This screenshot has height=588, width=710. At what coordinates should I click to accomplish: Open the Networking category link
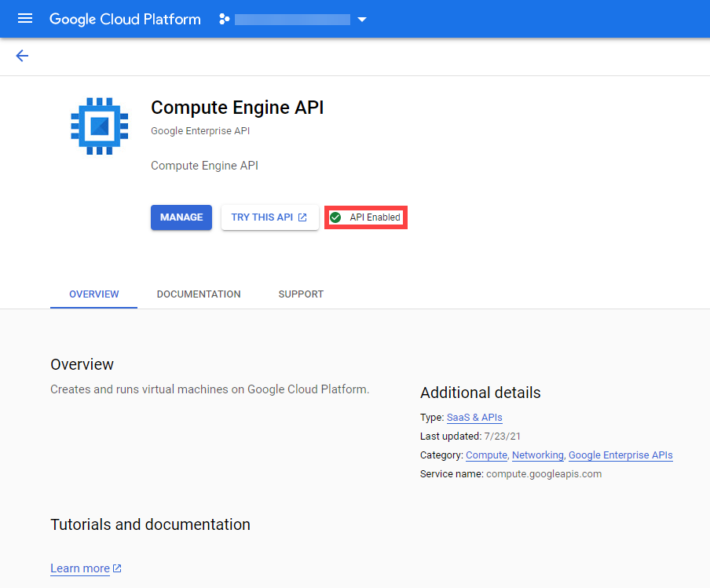tap(537, 455)
